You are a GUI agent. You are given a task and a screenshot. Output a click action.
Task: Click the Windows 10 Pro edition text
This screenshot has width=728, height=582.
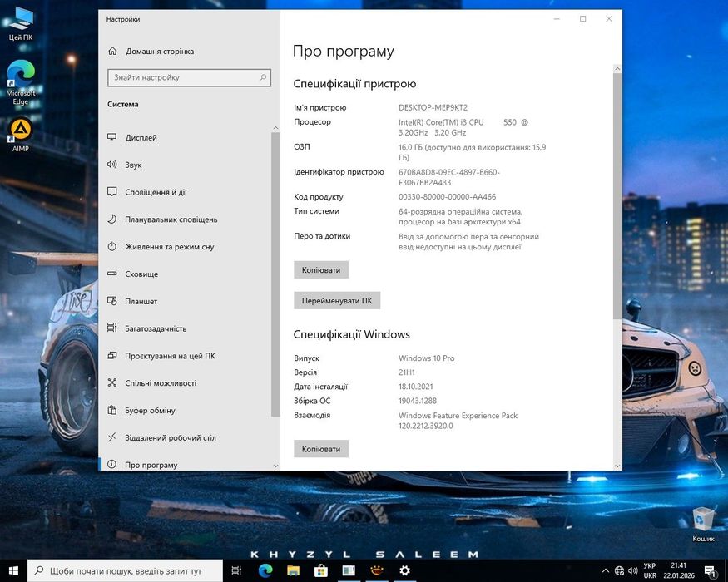point(426,358)
